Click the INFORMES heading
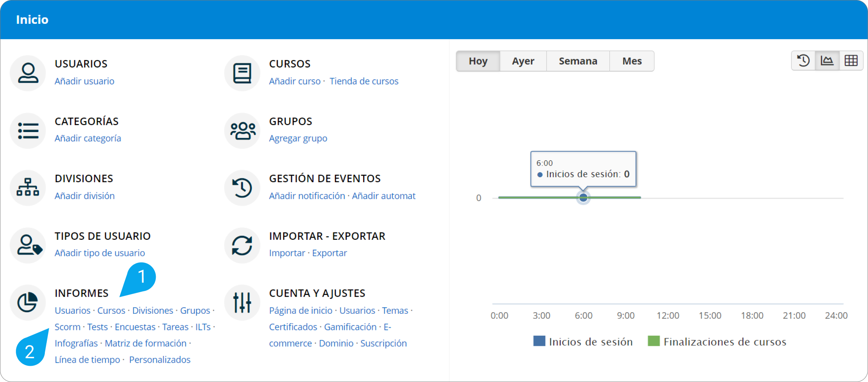868x382 pixels. [81, 293]
